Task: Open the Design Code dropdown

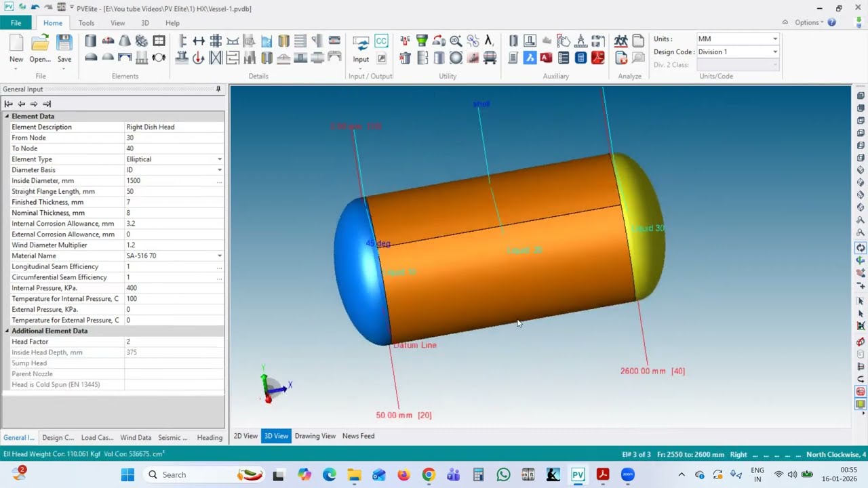Action: point(775,52)
